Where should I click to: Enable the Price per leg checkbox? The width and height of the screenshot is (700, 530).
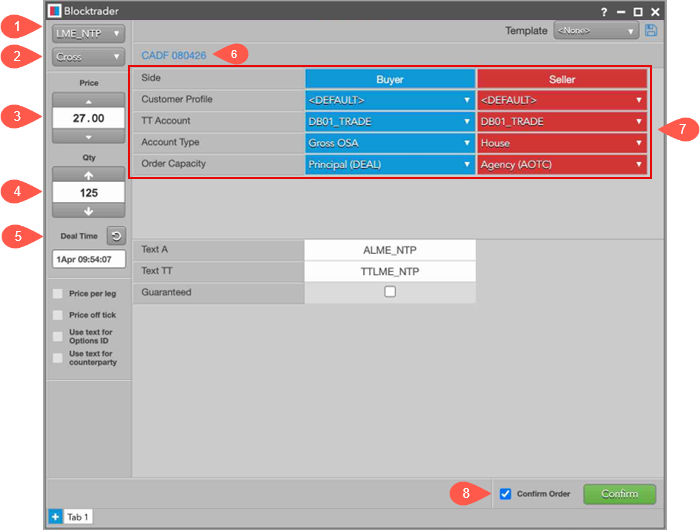[58, 293]
